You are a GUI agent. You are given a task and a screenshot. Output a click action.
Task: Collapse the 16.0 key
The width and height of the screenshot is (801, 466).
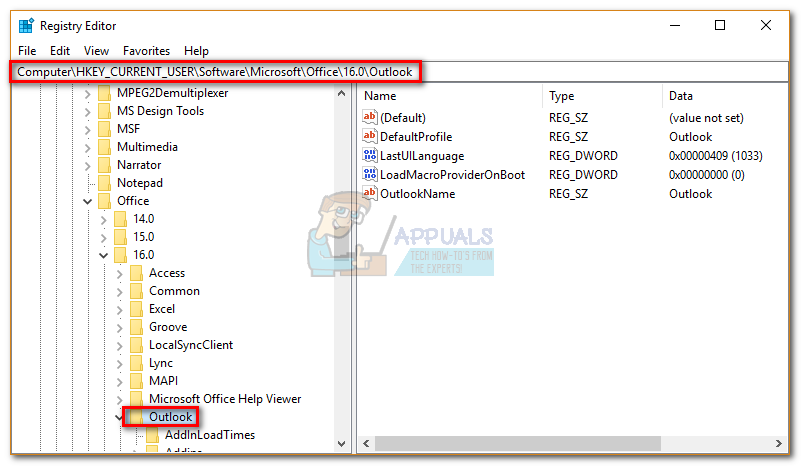tap(104, 255)
